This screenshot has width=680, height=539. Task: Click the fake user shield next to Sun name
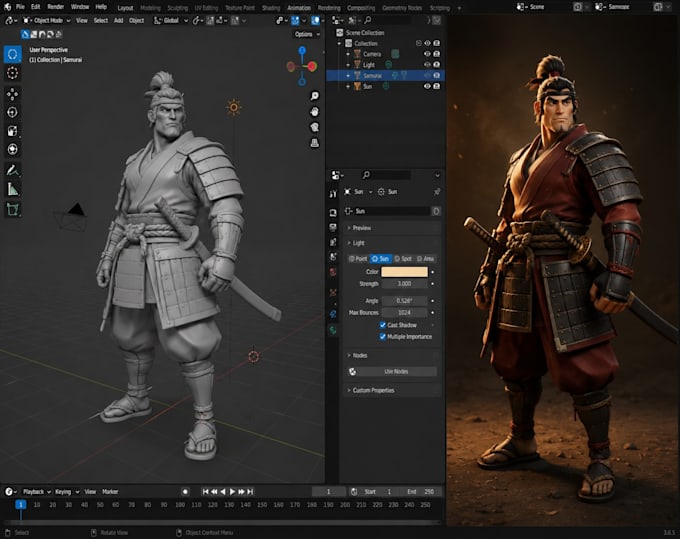pyautogui.click(x=436, y=211)
